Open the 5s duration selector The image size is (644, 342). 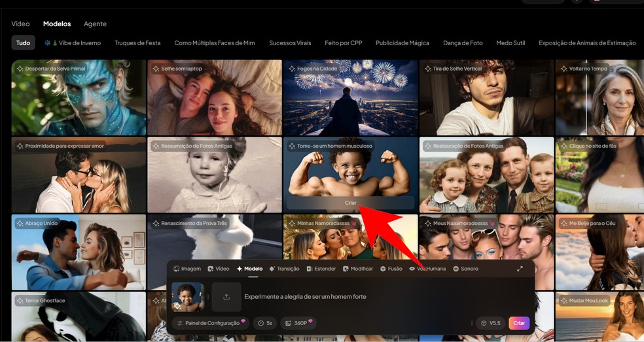pyautogui.click(x=265, y=323)
